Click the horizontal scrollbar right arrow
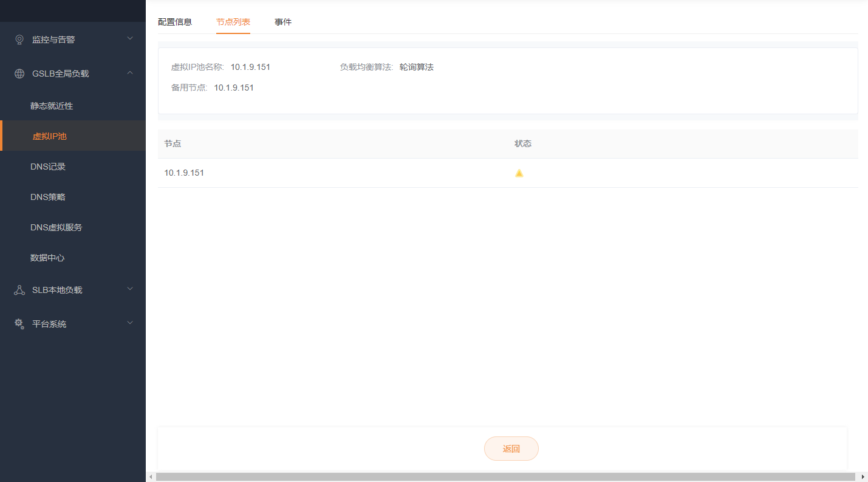The width and height of the screenshot is (868, 482). 863,477
